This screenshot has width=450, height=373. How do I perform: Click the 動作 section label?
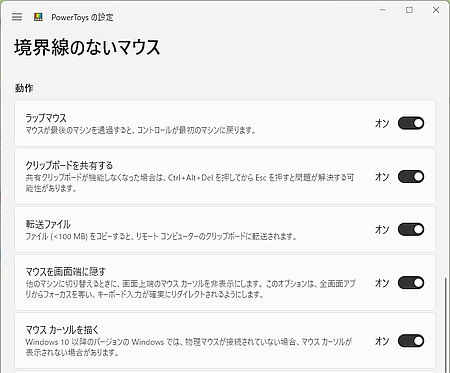point(24,88)
